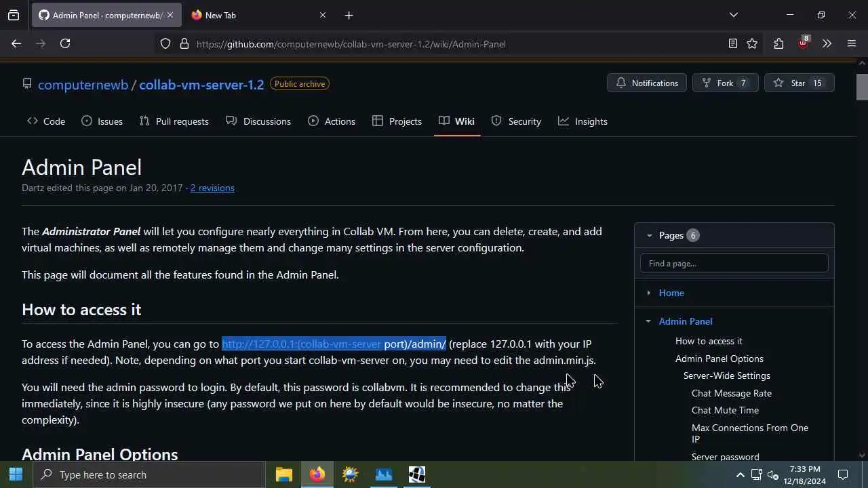Close the New Tab tab
This screenshot has height=488, width=868.
323,15
